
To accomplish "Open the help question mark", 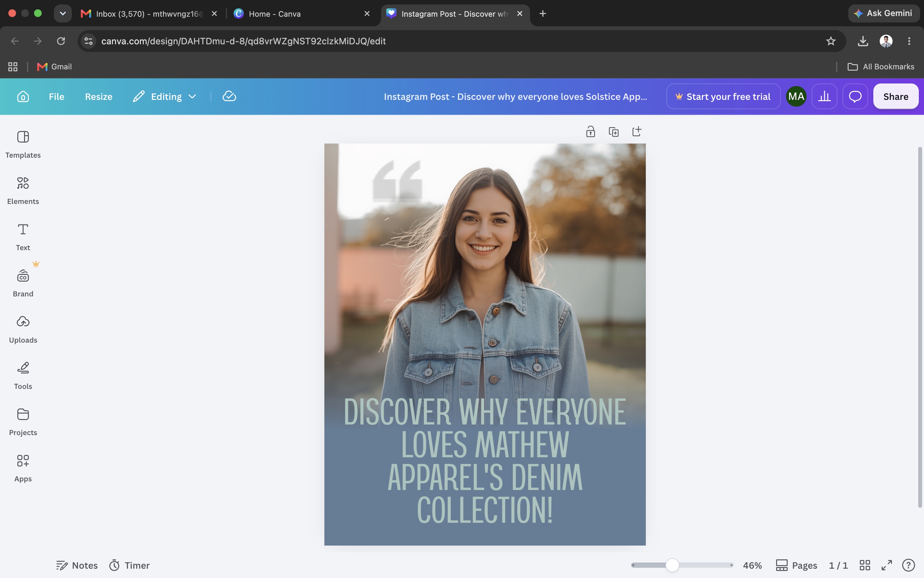I will coord(908,565).
